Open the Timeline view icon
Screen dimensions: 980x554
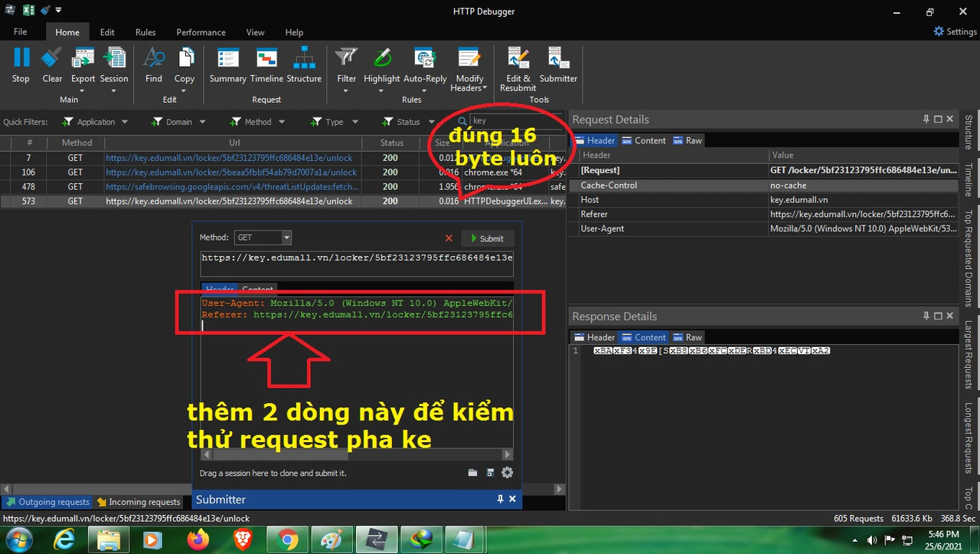click(266, 57)
